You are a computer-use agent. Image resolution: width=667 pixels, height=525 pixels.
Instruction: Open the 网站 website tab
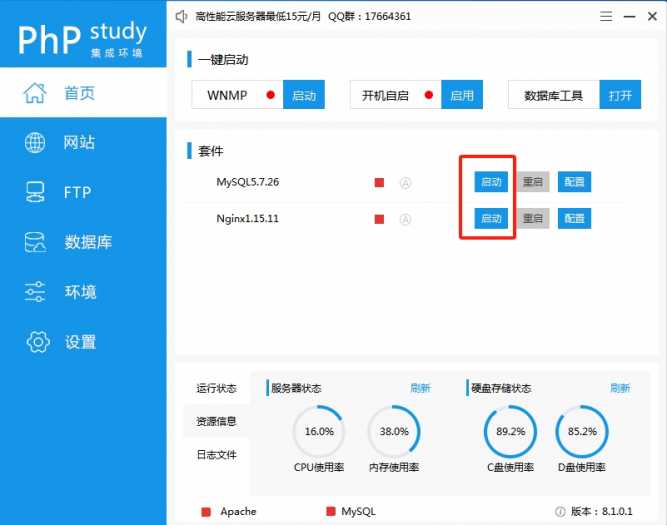83,142
